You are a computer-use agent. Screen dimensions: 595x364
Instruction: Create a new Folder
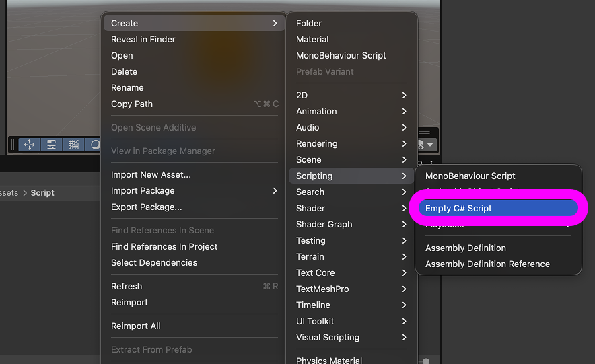click(x=351, y=23)
